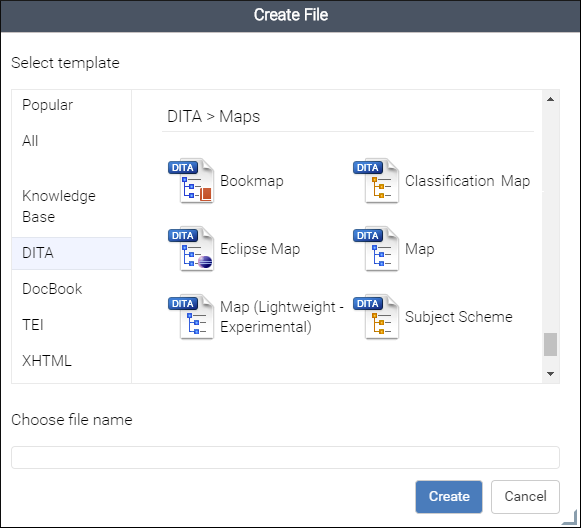Select the Subject Scheme template icon
The height and width of the screenshot is (528, 581).
point(376,317)
